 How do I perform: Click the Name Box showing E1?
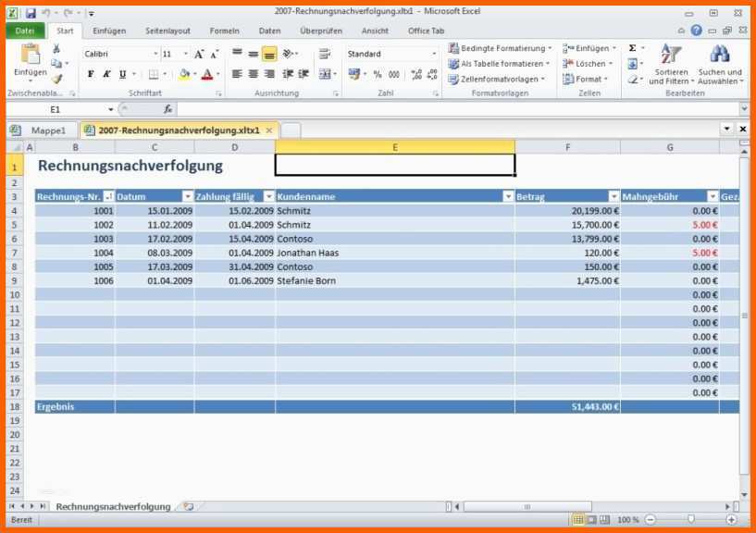click(x=56, y=109)
